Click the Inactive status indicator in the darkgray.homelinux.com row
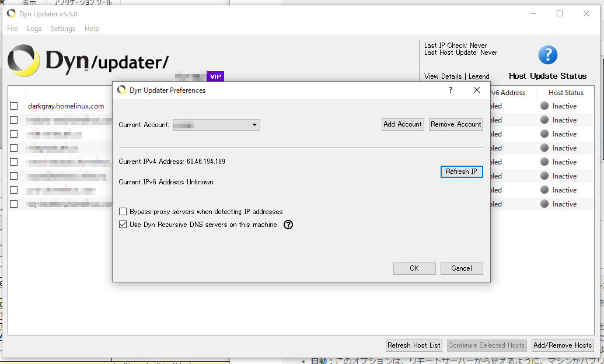 (544, 106)
